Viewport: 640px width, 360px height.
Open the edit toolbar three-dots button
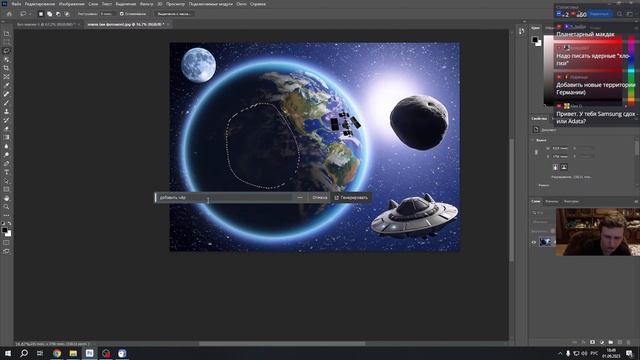(x=7, y=215)
